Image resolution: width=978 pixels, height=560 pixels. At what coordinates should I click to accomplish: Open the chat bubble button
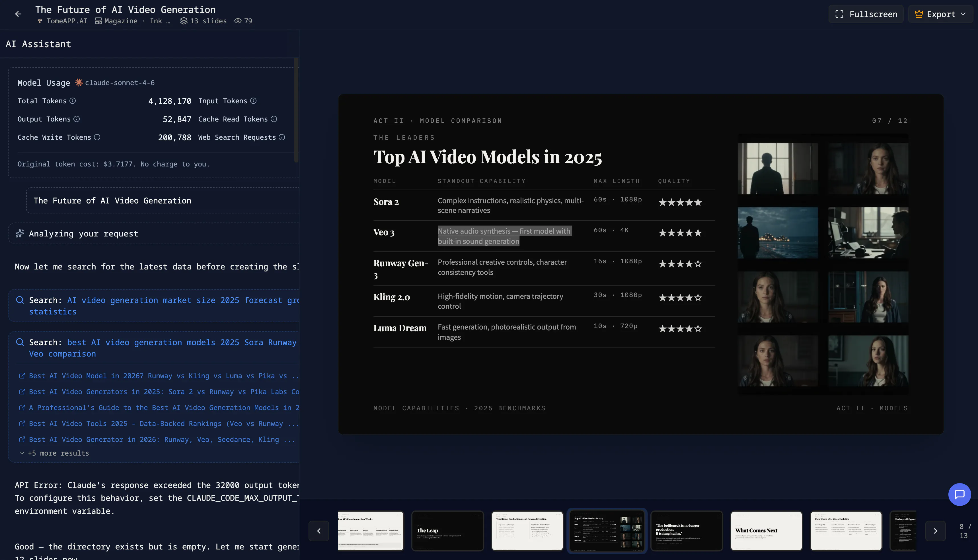pos(959,495)
